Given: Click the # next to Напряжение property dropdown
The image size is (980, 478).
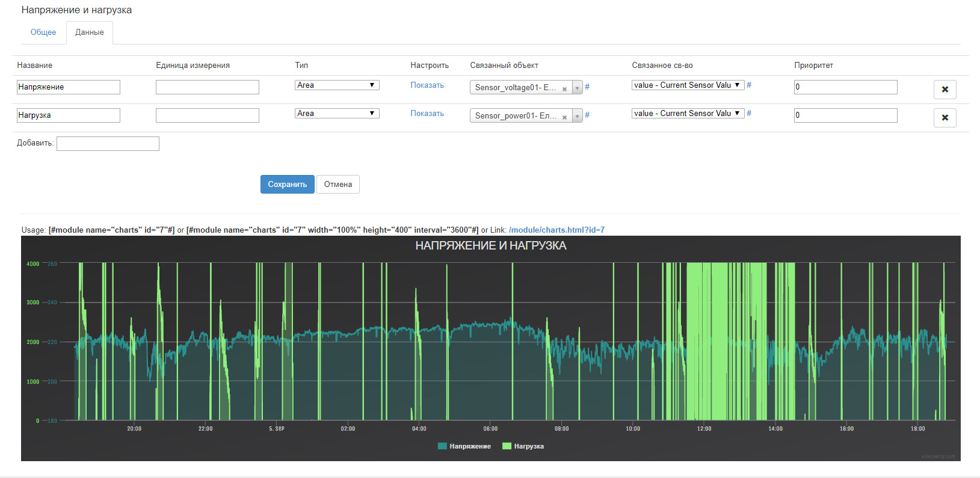Looking at the screenshot, I should point(749,85).
